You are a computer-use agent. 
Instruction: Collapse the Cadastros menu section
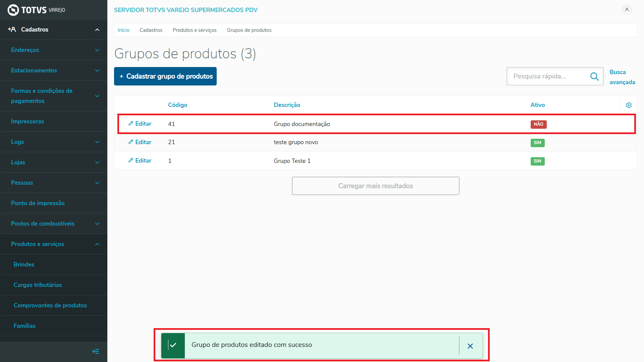(97, 30)
